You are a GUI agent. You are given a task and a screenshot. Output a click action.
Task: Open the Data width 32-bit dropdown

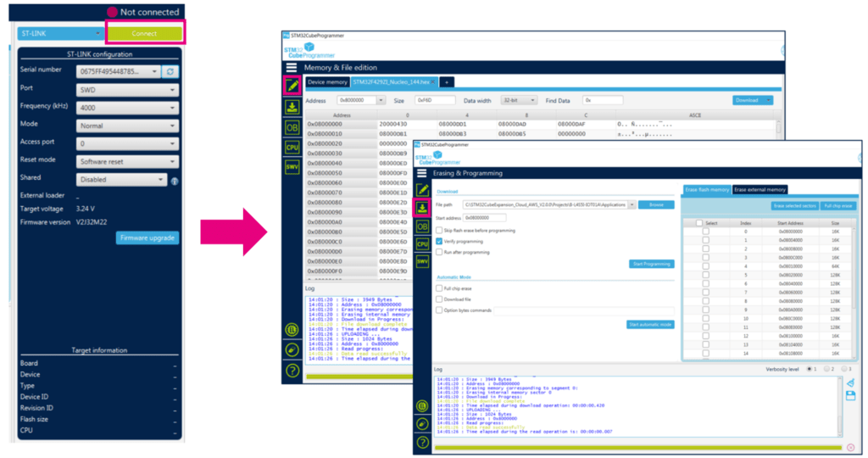(518, 100)
